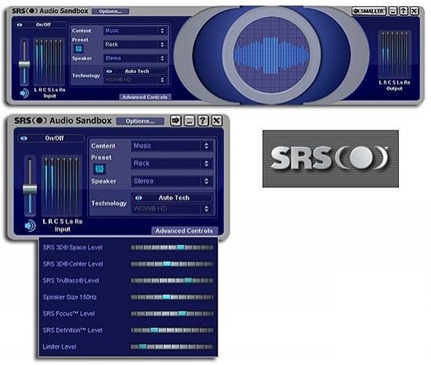Screen dimensions: 431x365
Task: Adjust SRS Focus Level slider
Action: pyautogui.click(x=172, y=314)
